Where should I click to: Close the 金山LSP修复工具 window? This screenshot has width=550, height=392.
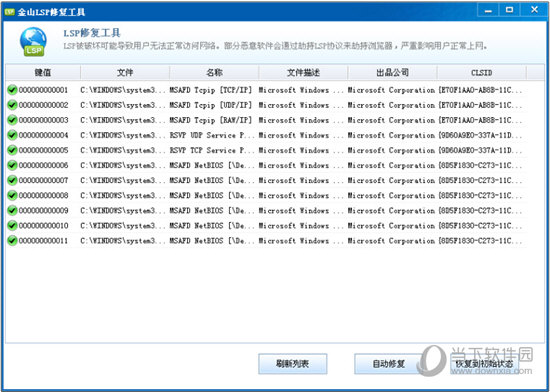click(x=534, y=10)
